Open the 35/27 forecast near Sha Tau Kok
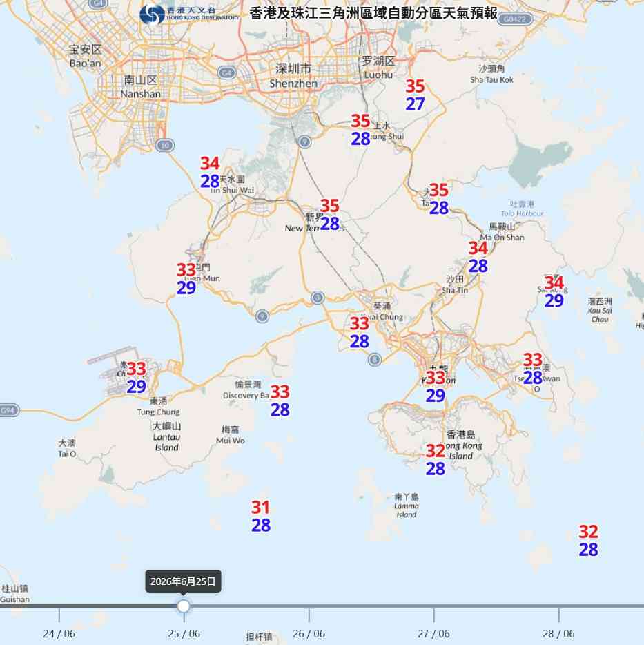The height and width of the screenshot is (645, 644). click(x=415, y=95)
